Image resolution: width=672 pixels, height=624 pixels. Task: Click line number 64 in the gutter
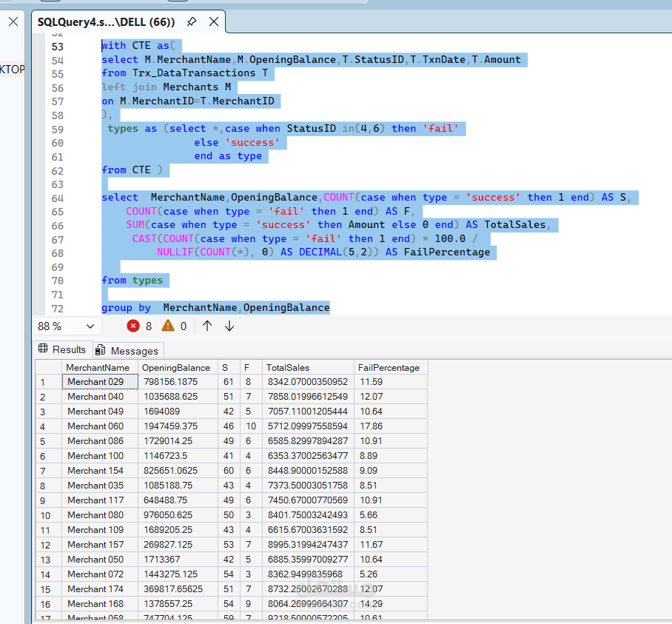(58, 198)
